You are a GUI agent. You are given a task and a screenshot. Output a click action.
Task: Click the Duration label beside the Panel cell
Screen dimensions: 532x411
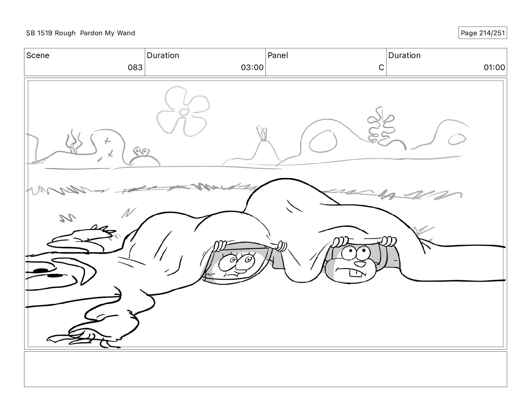coord(404,55)
